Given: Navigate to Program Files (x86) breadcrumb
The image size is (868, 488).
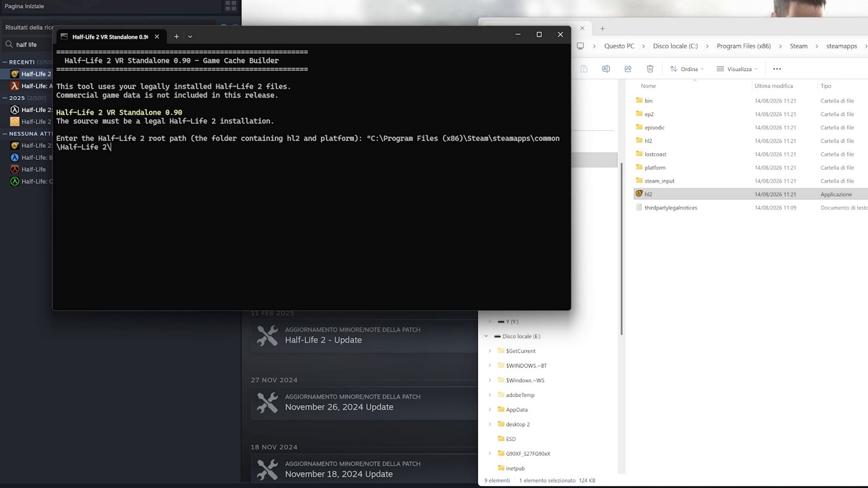Looking at the screenshot, I should click(744, 46).
